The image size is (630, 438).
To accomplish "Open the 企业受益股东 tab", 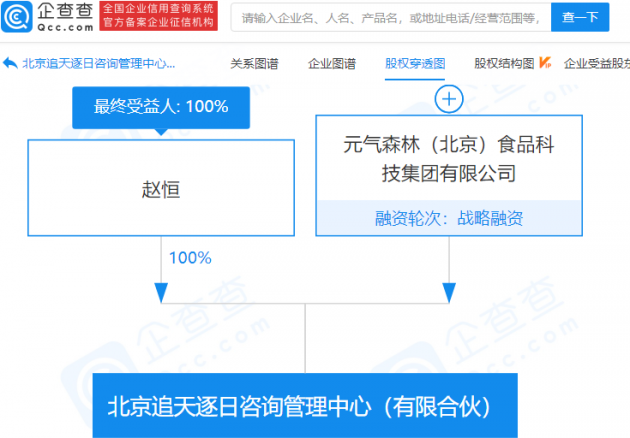I will tap(597, 63).
